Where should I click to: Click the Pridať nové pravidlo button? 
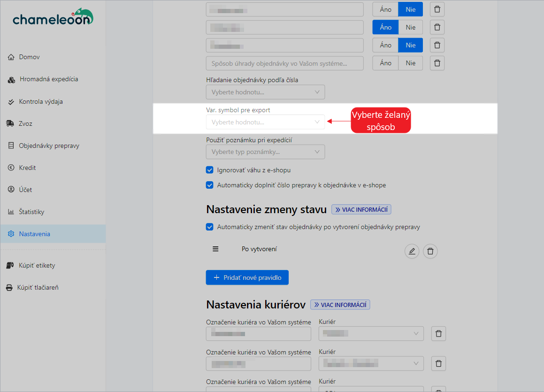(x=247, y=277)
